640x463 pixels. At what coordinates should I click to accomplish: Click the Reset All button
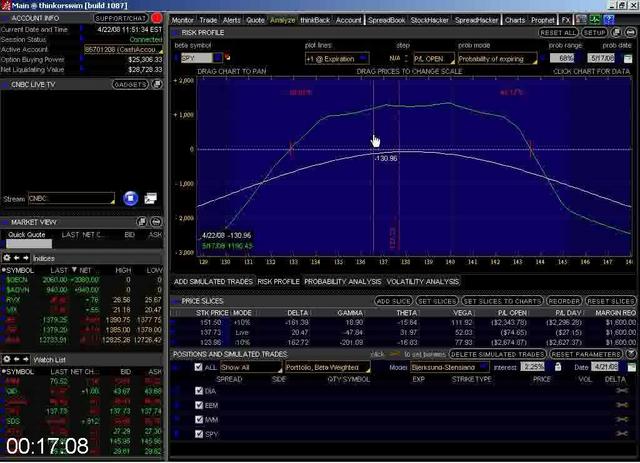[558, 32]
